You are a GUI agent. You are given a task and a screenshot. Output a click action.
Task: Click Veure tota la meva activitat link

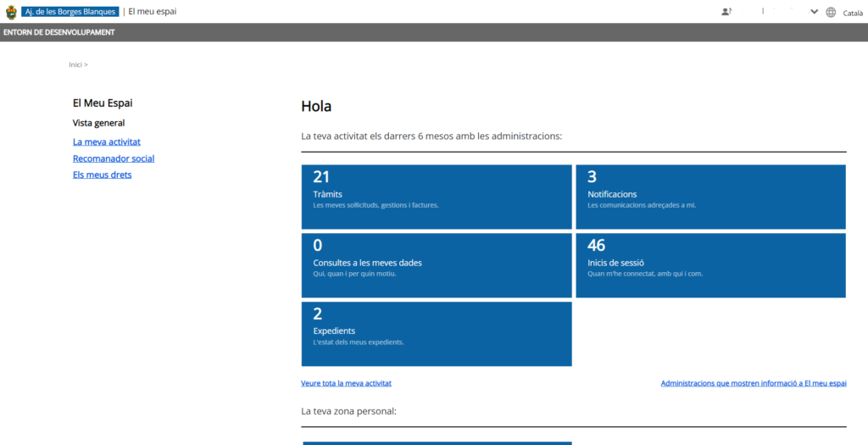pos(346,383)
